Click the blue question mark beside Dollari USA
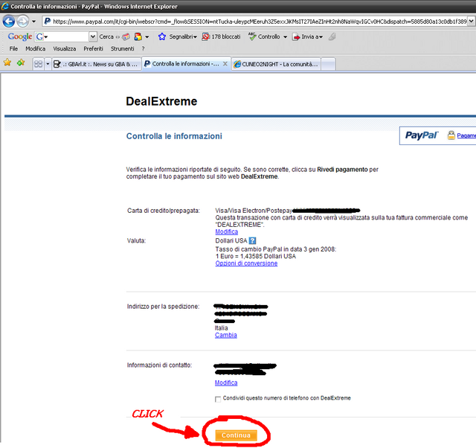The image size is (476, 448). tap(252, 240)
